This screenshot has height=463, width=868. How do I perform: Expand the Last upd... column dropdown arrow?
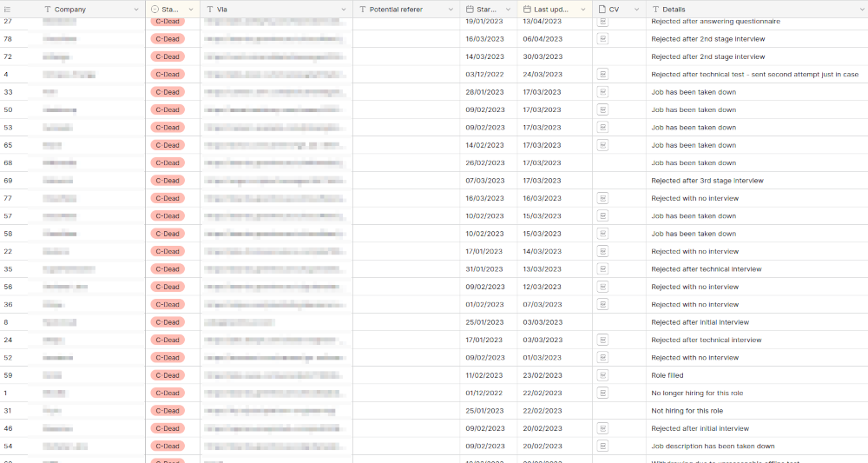(x=583, y=10)
